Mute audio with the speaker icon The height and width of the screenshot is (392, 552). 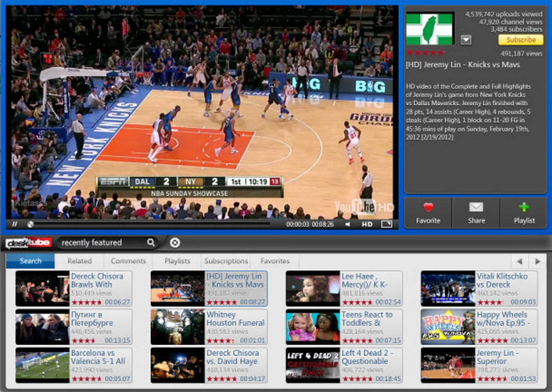[x=348, y=224]
